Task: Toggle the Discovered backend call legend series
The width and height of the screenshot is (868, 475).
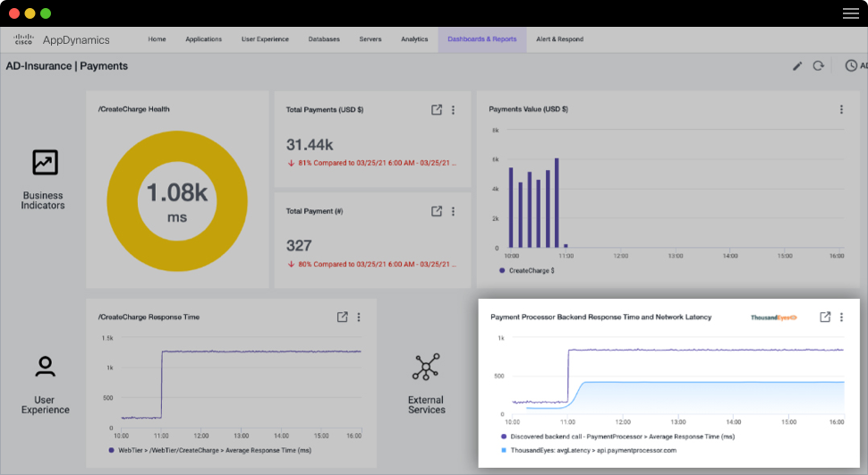Action: click(616, 437)
